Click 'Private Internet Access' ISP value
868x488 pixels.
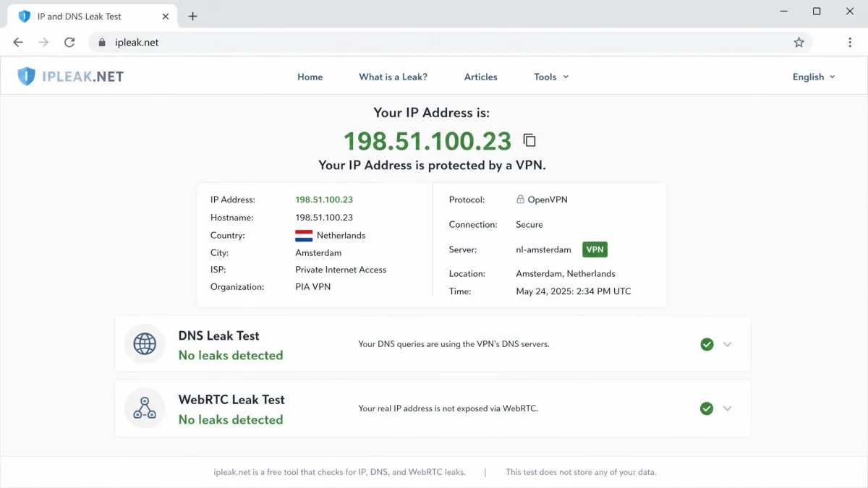point(341,270)
